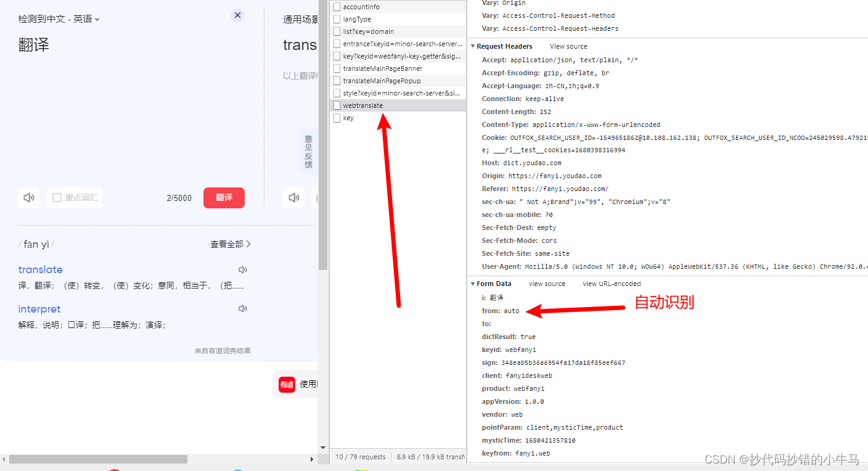The height and width of the screenshot is (471, 868).
Task: Click the horizontal scrollbar right arrow
Action: [311, 459]
